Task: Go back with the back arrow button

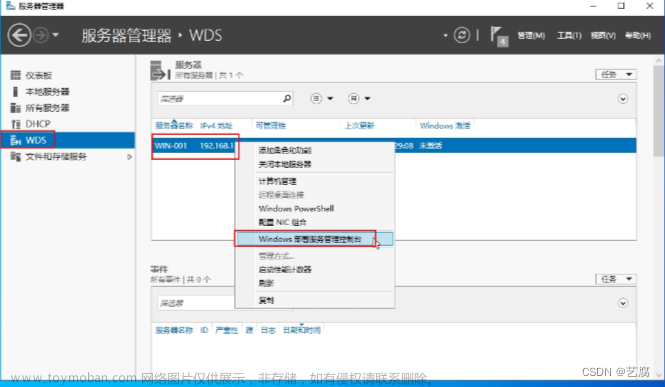Action: (x=19, y=35)
